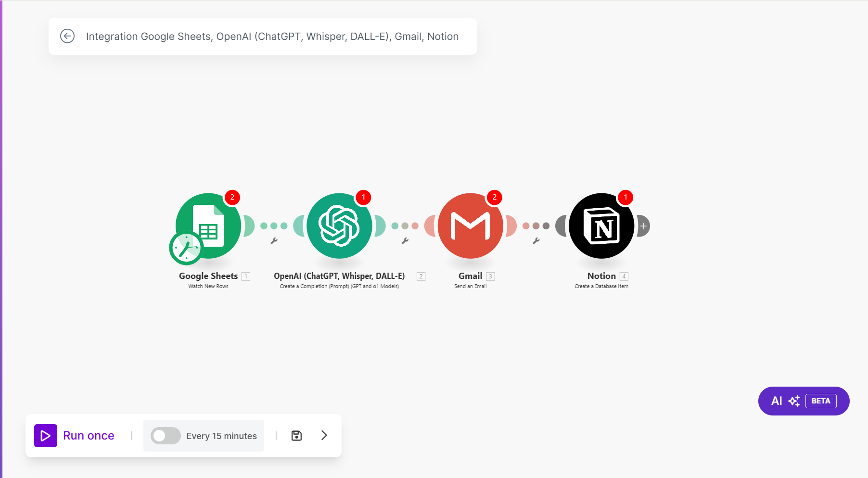Click module number 1 box next to Google Sheets

246,277
